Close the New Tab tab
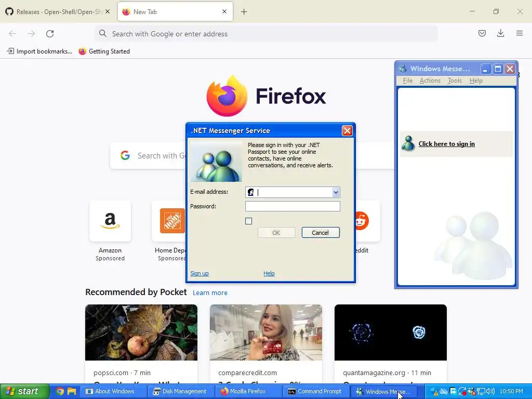 (x=224, y=11)
